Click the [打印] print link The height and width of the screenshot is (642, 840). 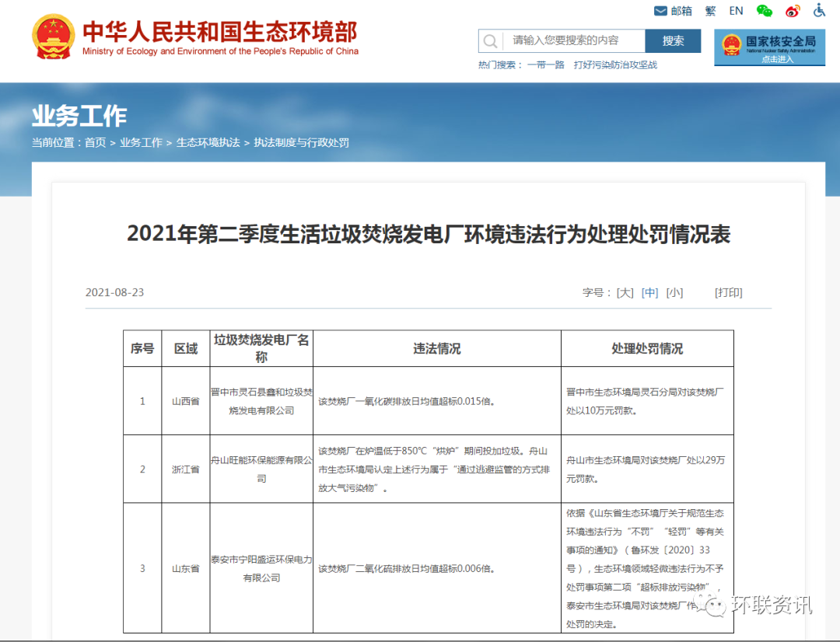click(728, 293)
